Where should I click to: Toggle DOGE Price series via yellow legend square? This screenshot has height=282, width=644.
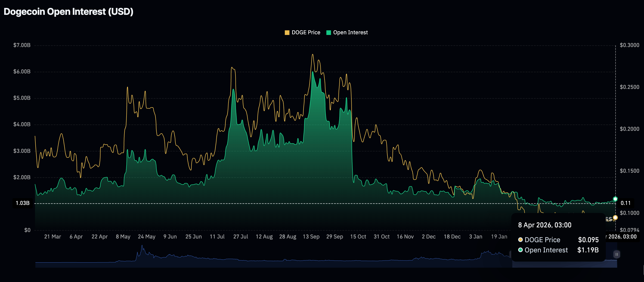(287, 32)
